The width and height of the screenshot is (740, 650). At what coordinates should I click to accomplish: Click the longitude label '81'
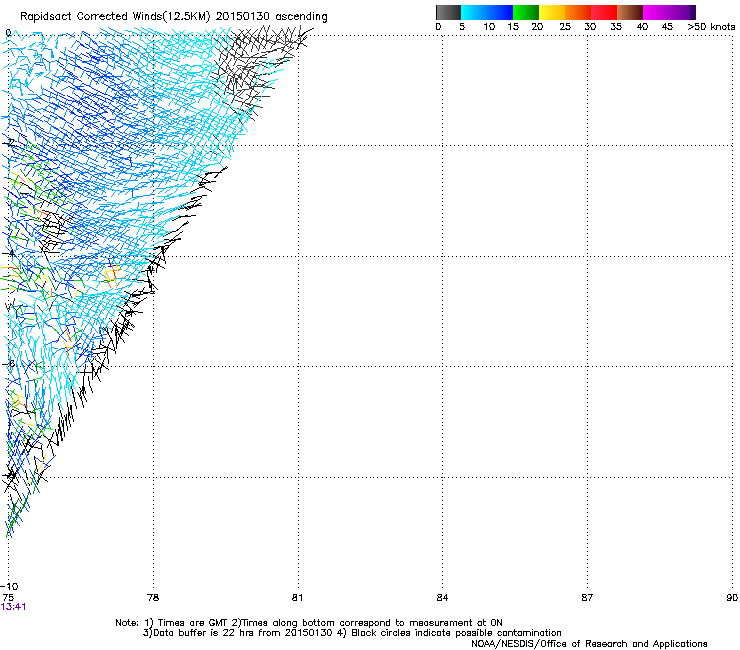click(x=297, y=598)
